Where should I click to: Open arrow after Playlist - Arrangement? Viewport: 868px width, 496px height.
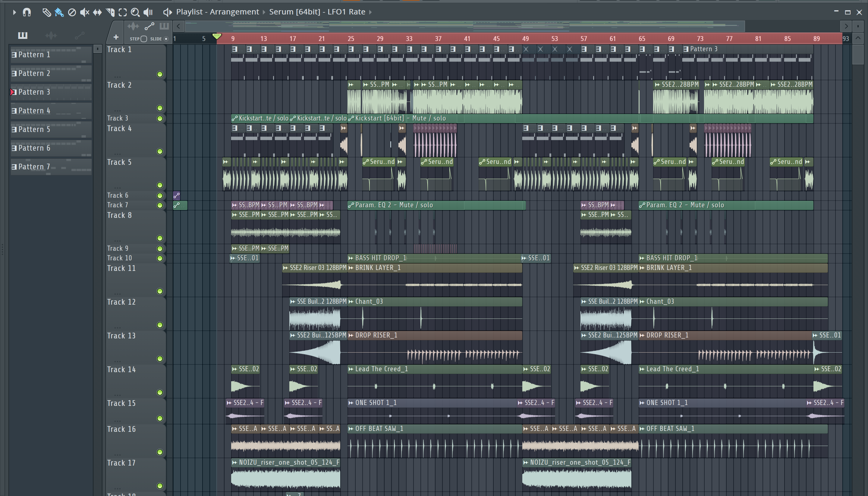click(x=264, y=12)
